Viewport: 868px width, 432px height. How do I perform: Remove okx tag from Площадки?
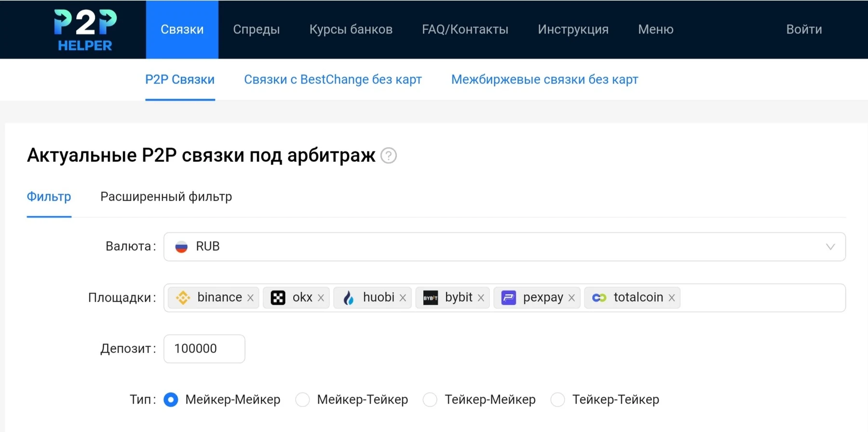321,298
